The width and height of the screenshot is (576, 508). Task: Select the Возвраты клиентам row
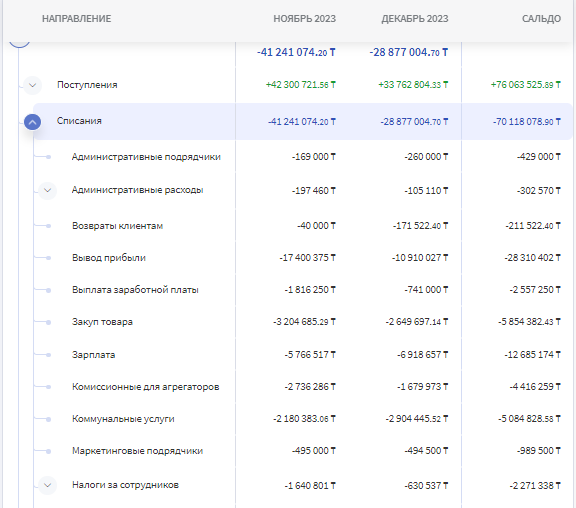coord(303,226)
